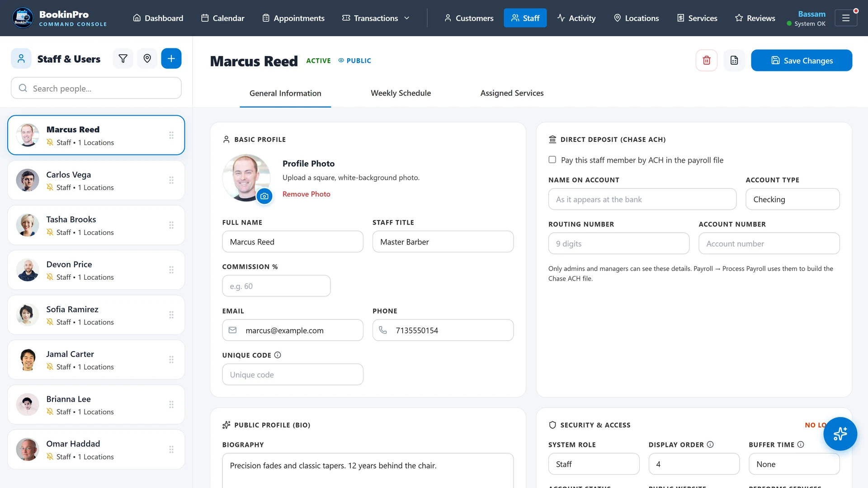Click the red delete staff trash icon
This screenshot has height=488, width=868.
point(707,60)
